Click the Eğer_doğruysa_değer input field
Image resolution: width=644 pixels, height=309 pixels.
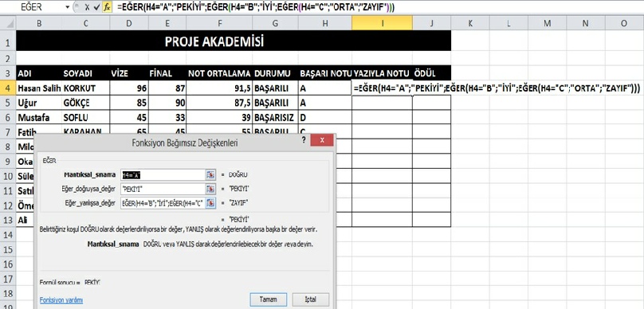coord(163,189)
